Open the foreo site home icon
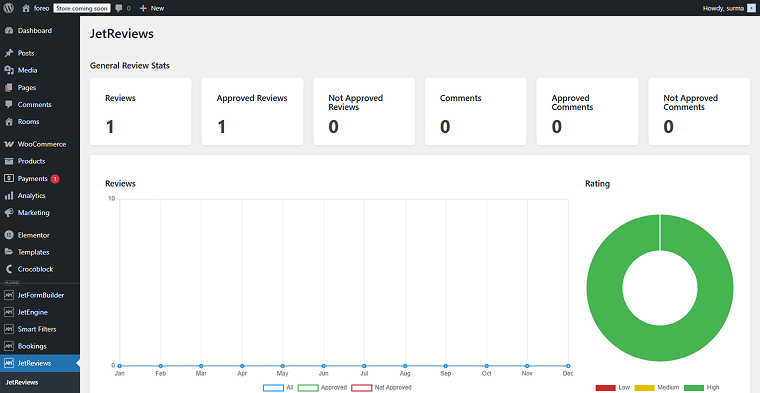Viewport: 760px width, 393px height. pyautogui.click(x=26, y=8)
